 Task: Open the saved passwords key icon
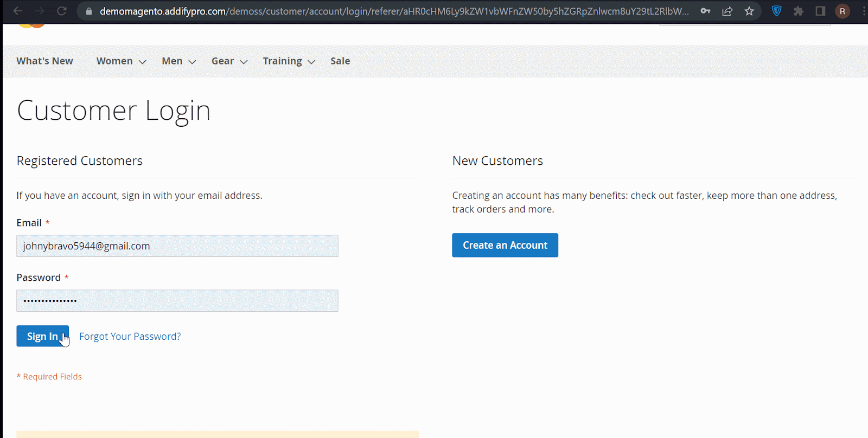click(705, 11)
